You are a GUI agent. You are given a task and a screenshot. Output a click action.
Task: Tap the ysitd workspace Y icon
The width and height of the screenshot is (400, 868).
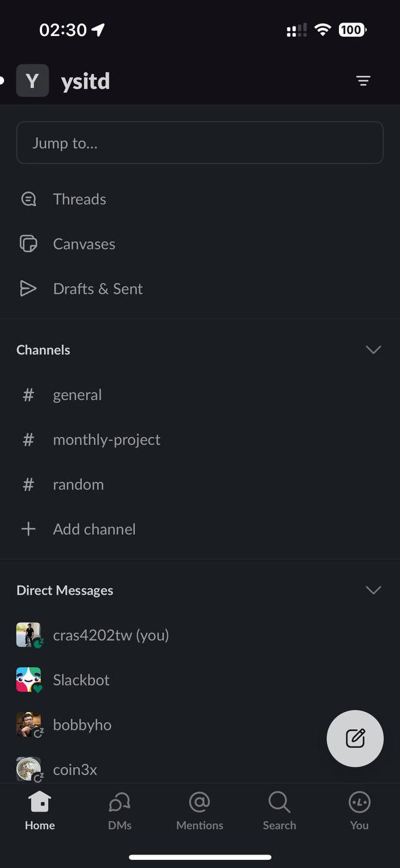(x=33, y=81)
